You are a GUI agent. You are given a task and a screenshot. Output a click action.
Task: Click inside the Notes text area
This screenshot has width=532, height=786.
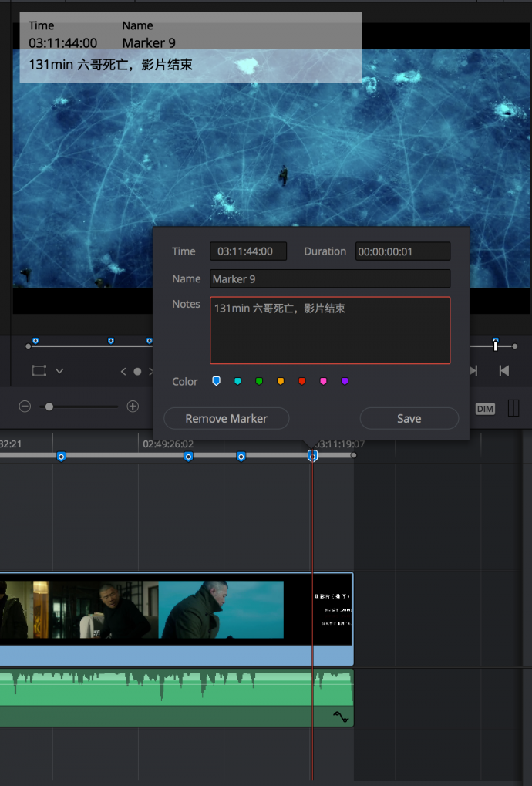pos(330,330)
